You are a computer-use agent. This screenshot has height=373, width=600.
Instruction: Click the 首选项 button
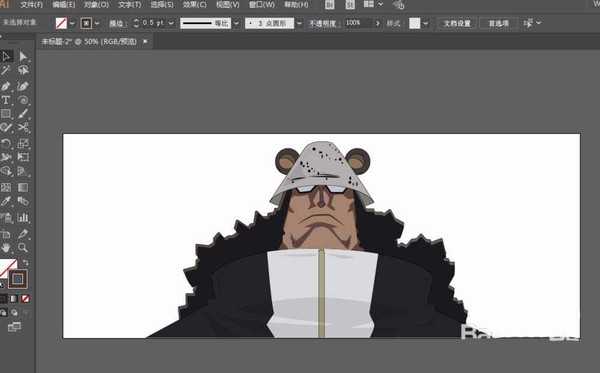pos(499,23)
